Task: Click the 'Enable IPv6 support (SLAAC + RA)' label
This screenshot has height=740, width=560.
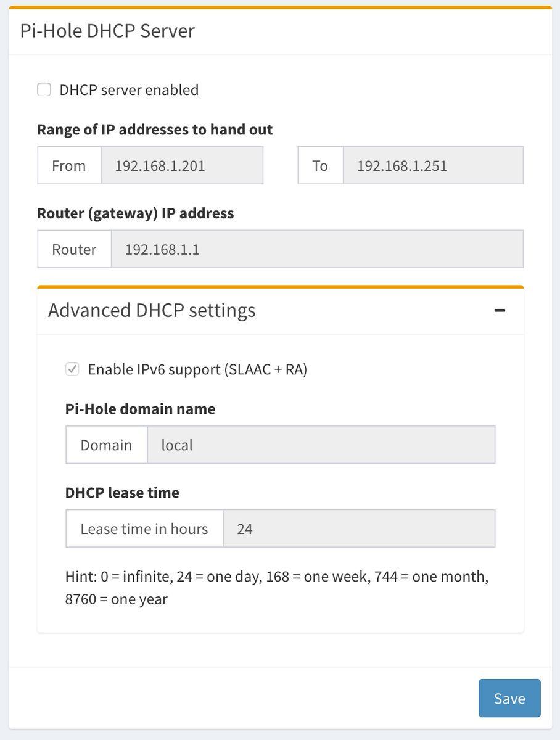Action: point(197,369)
